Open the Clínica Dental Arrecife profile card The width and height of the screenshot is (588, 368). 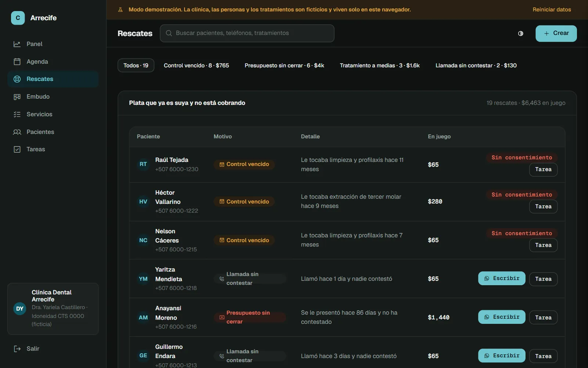pyautogui.click(x=53, y=309)
